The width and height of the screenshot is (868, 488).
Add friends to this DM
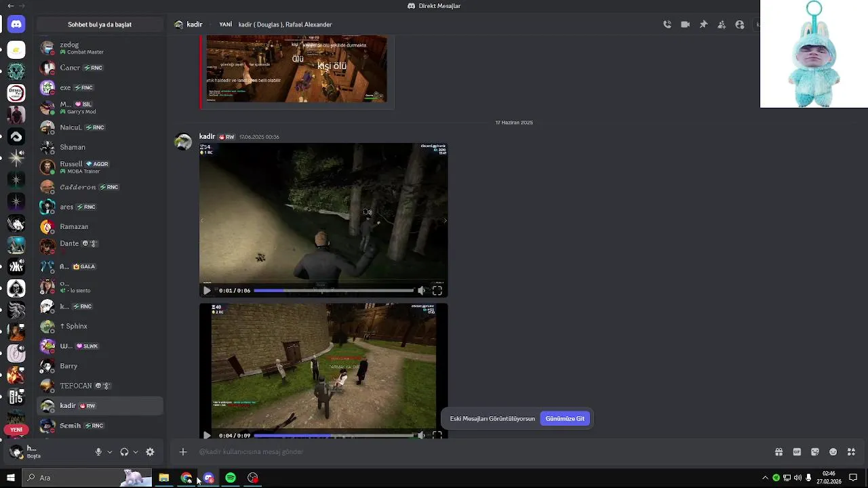(722, 24)
